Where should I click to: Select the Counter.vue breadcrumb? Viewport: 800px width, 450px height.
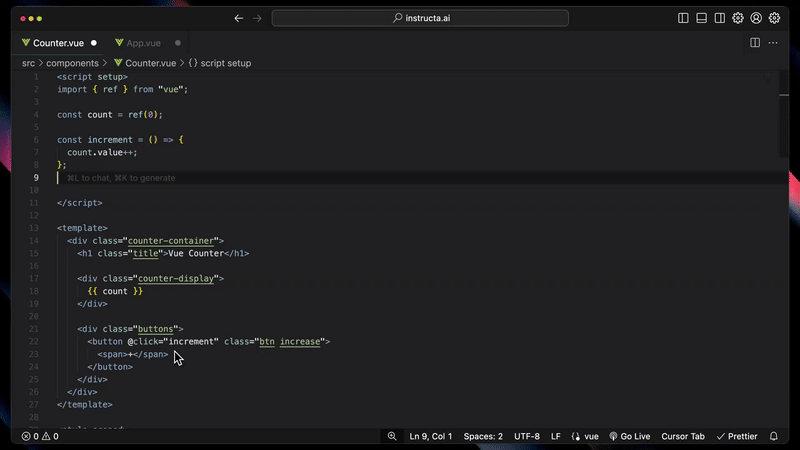(x=151, y=63)
